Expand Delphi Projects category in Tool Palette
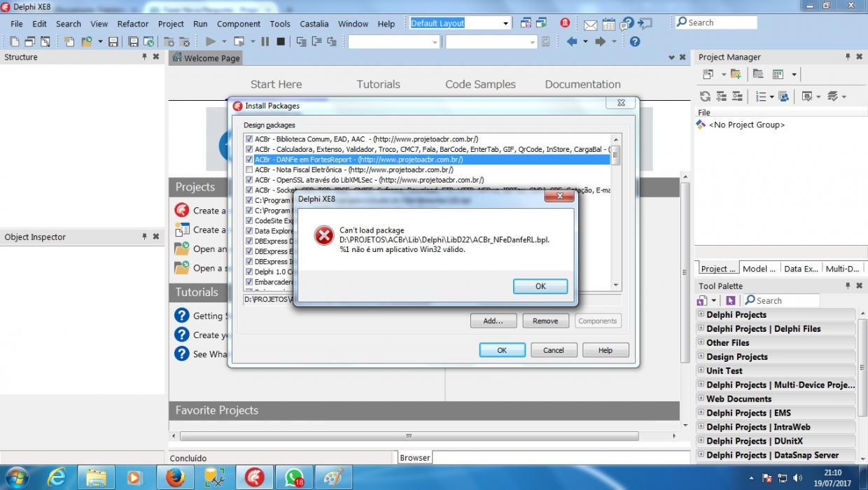The height and width of the screenshot is (490, 868). coord(701,314)
